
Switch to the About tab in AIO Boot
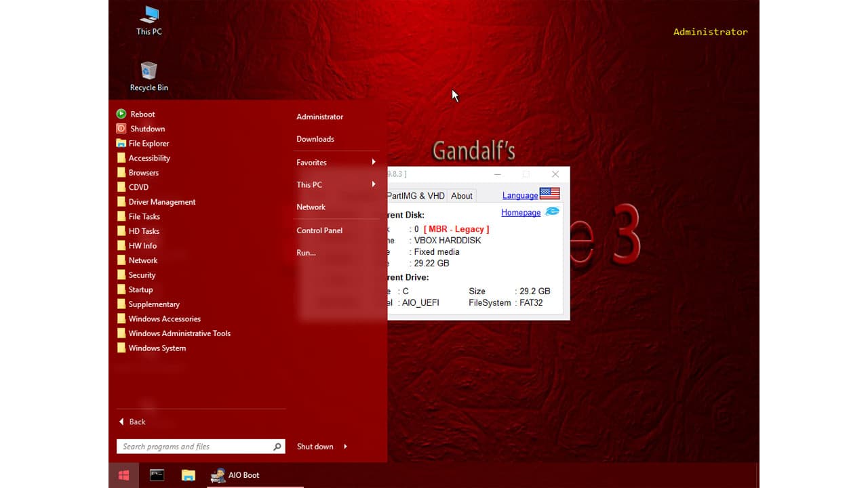461,196
